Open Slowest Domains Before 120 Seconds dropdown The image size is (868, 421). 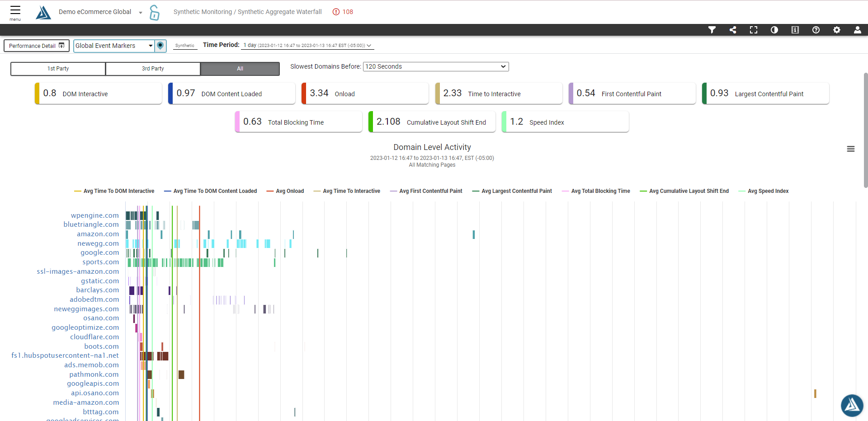click(x=436, y=66)
